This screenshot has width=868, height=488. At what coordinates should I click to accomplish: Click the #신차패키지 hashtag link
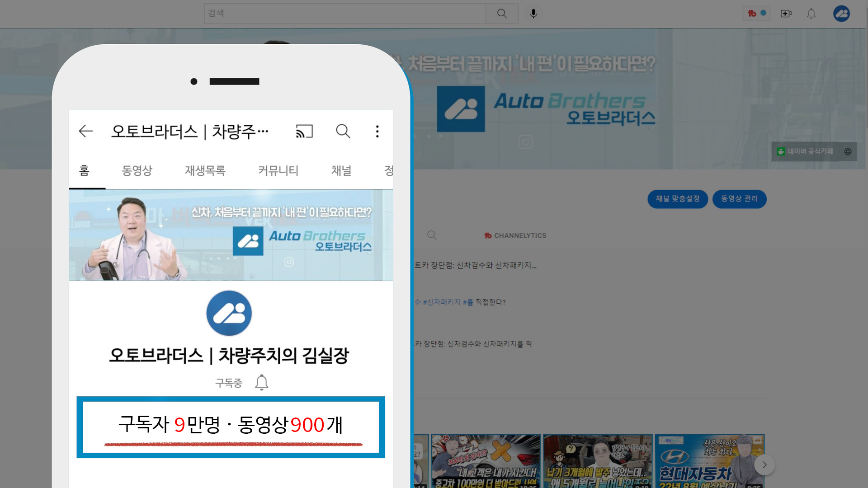[442, 302]
